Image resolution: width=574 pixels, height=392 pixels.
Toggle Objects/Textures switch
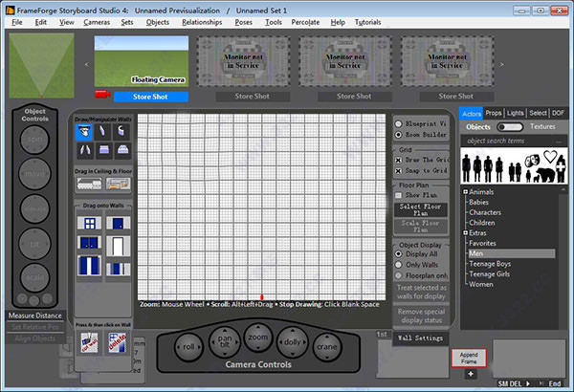click(x=510, y=126)
